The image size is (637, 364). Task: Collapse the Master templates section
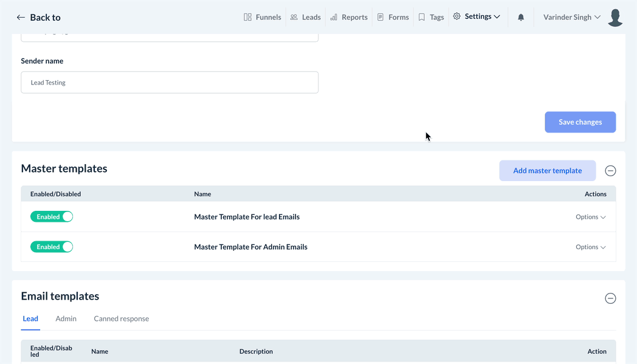(x=610, y=171)
